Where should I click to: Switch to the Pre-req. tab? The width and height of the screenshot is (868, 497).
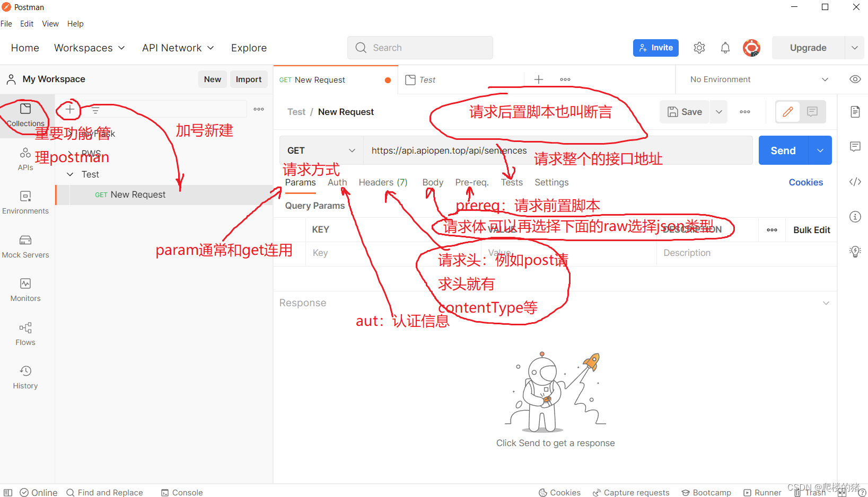[472, 182]
